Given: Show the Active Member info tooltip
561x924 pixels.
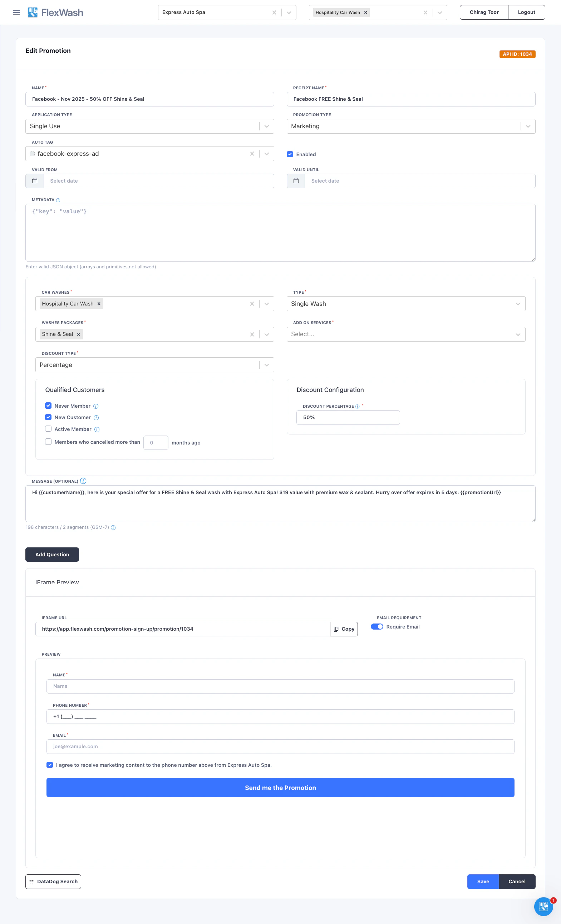Looking at the screenshot, I should point(97,429).
